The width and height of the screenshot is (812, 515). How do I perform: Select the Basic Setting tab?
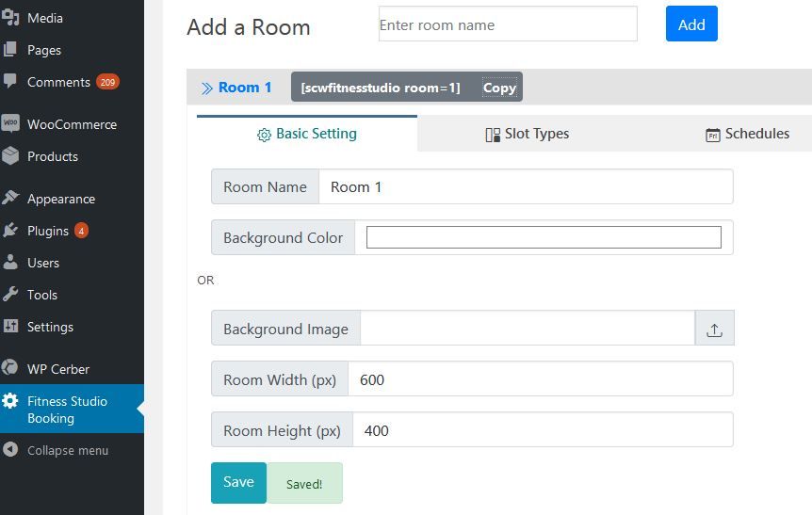click(307, 134)
